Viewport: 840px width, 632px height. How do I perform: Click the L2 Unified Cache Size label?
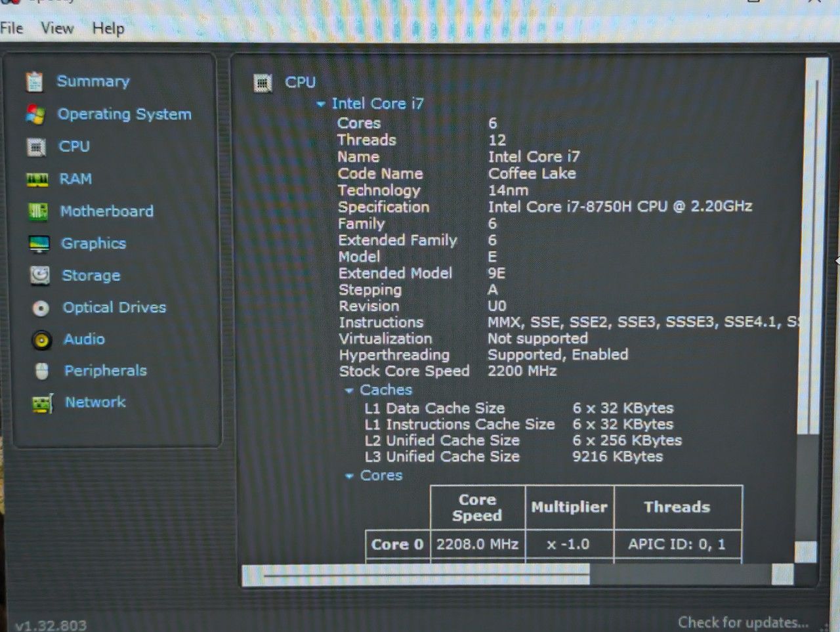click(442, 441)
